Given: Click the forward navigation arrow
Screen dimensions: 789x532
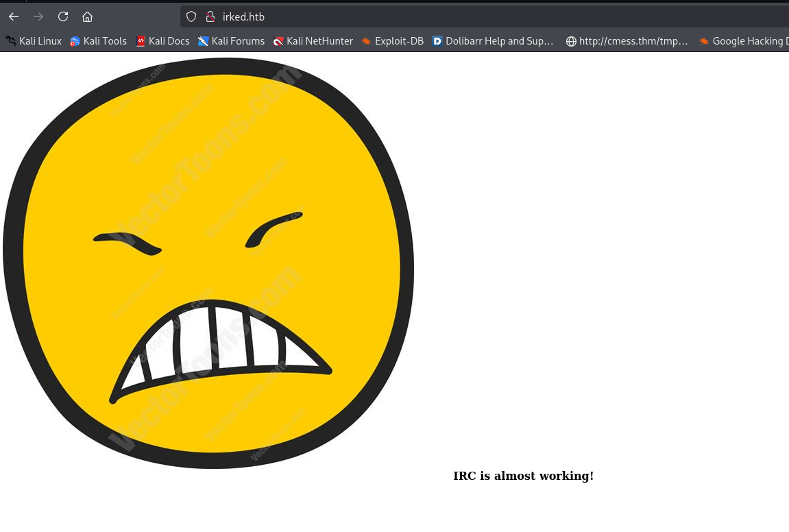Looking at the screenshot, I should click(38, 16).
